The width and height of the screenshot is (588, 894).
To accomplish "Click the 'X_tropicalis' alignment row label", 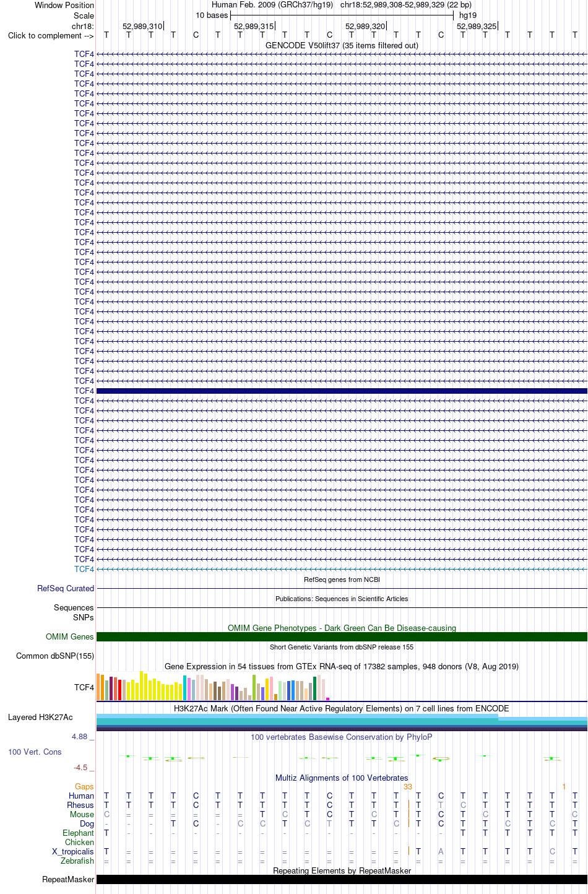I will point(73,851).
